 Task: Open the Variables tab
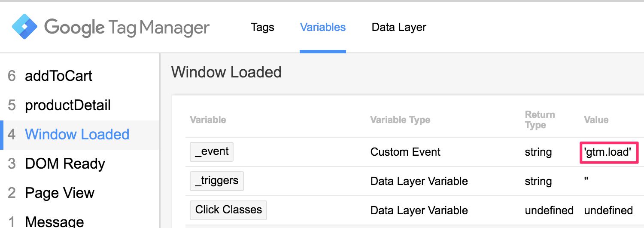point(323,27)
